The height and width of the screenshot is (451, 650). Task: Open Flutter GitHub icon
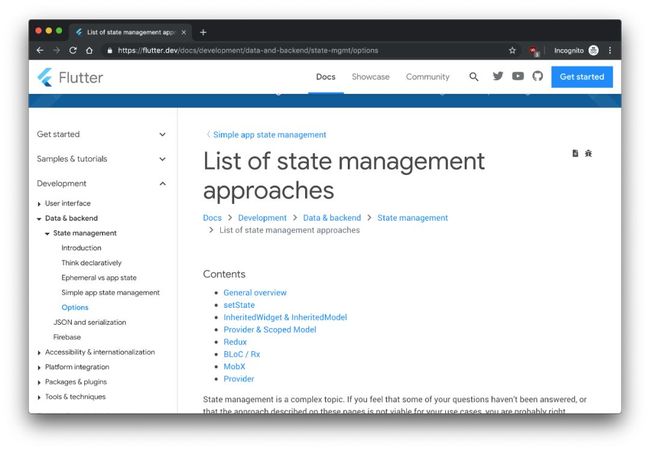[x=538, y=76]
